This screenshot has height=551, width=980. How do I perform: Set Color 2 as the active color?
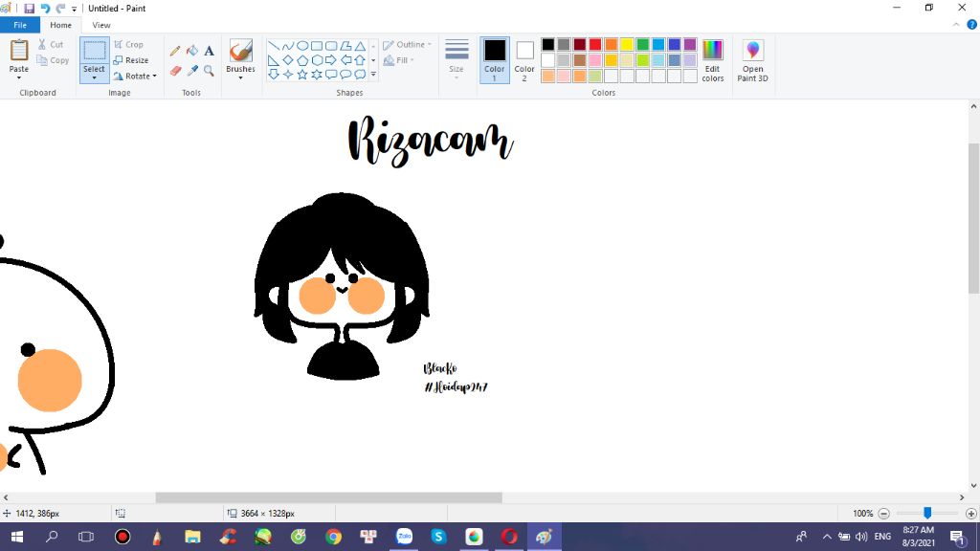524,60
